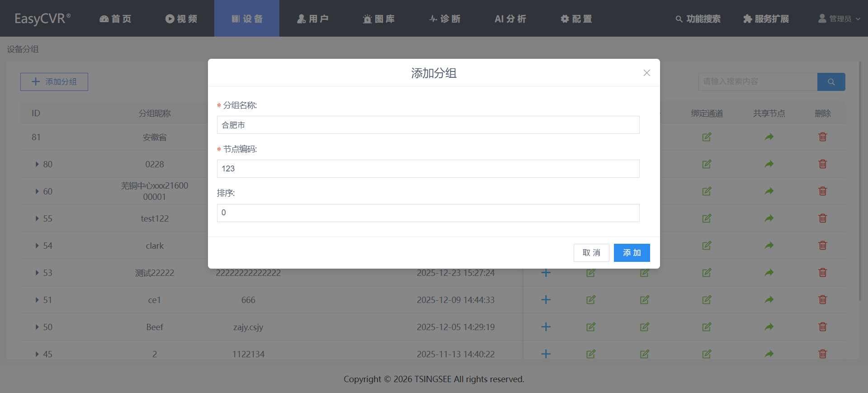Expand the ce1 group row 51
The height and width of the screenshot is (393, 868).
(x=37, y=300)
